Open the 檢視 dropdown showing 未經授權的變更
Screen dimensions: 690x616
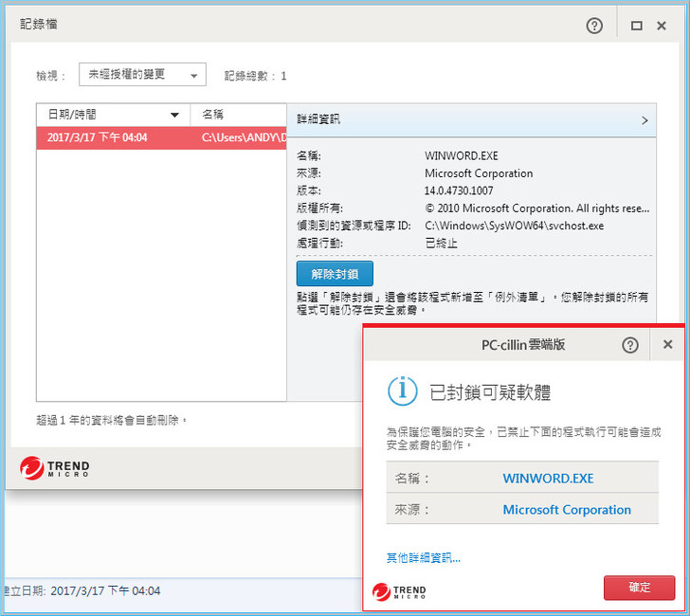click(142, 74)
